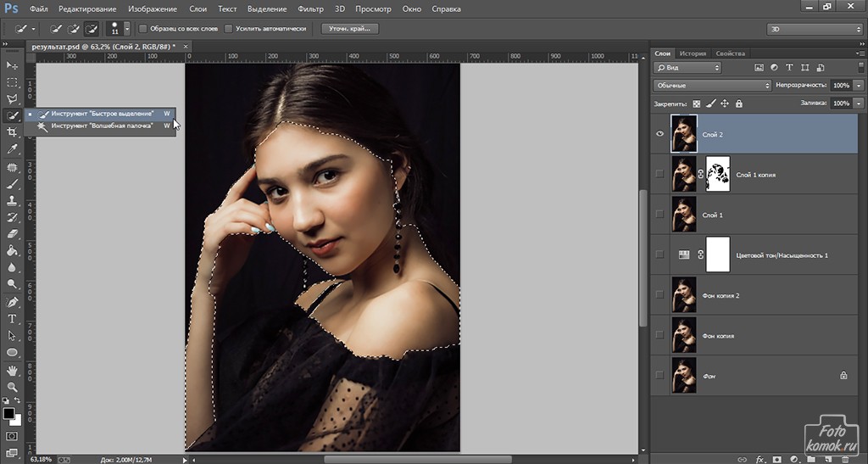
Task: Open the brush size picker dropdown
Action: click(x=126, y=29)
